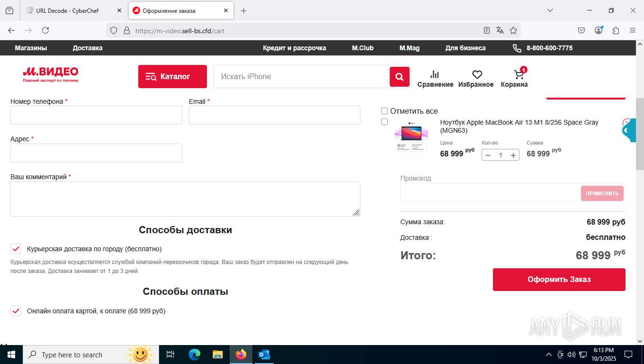The width and height of the screenshot is (644, 364).
Task: Increase quantity with plus button
Action: pos(513,155)
